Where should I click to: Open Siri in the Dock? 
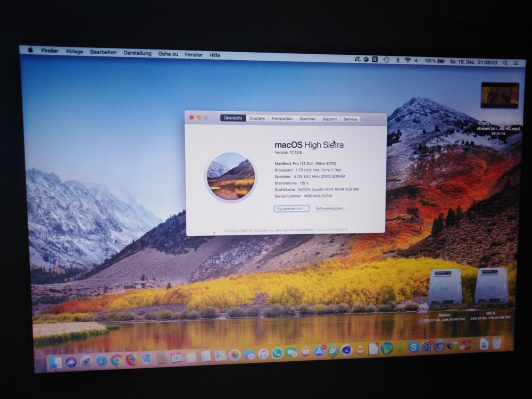point(71,362)
